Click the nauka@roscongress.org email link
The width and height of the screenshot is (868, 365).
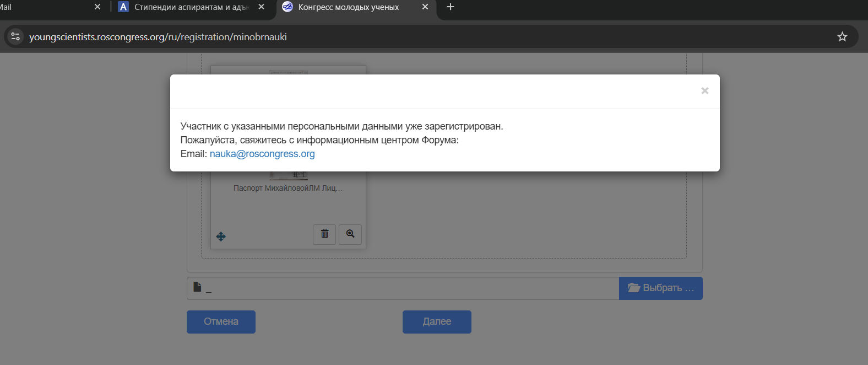[x=262, y=154]
